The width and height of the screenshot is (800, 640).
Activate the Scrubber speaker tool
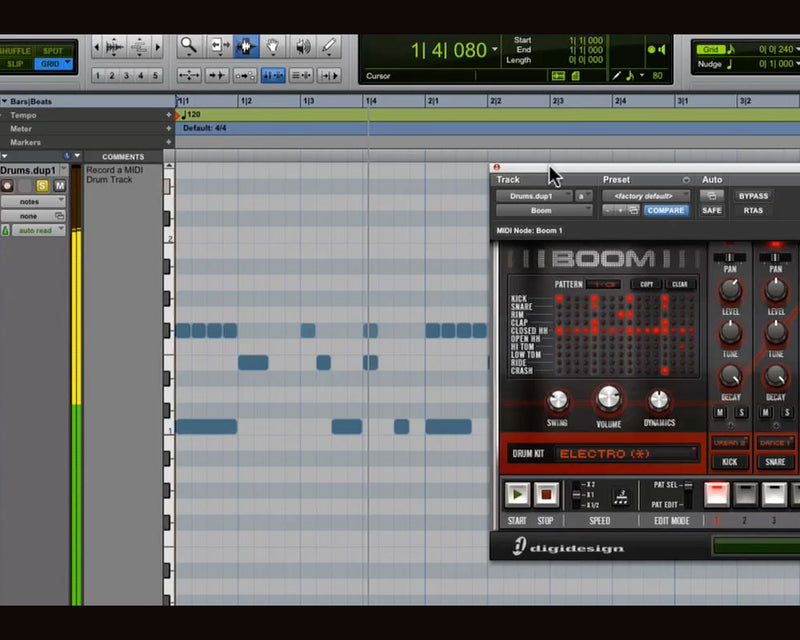click(x=301, y=47)
